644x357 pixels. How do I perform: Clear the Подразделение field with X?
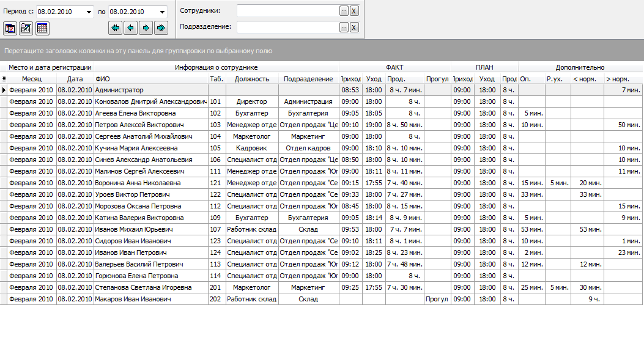(354, 27)
